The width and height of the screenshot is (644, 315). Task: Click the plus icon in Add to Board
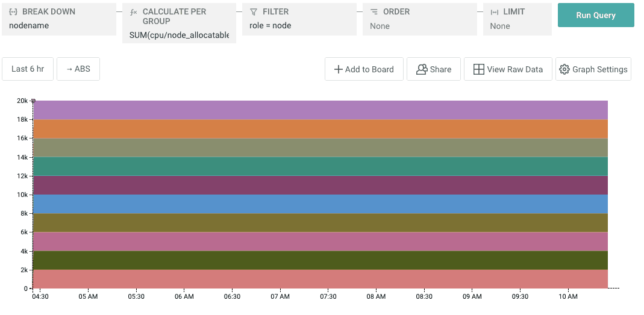(x=338, y=69)
